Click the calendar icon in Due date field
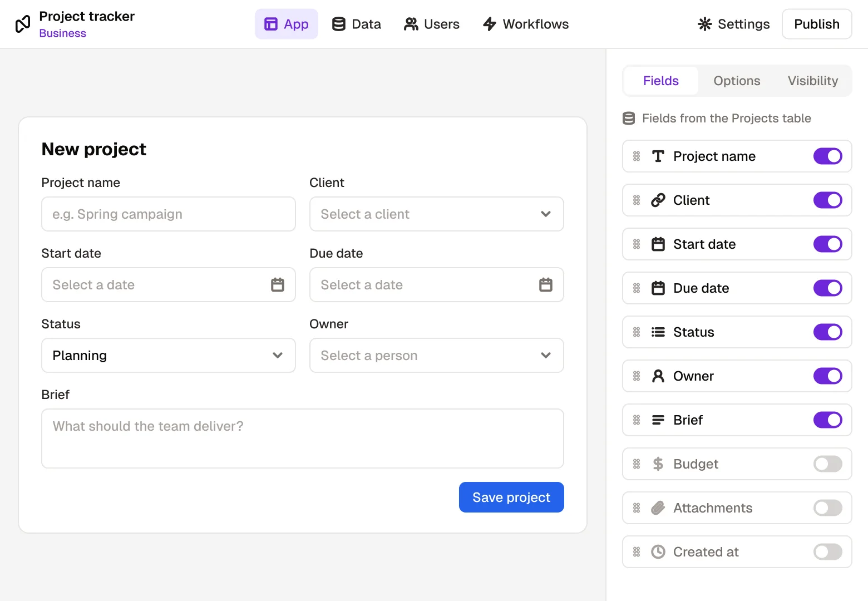 pos(546,285)
